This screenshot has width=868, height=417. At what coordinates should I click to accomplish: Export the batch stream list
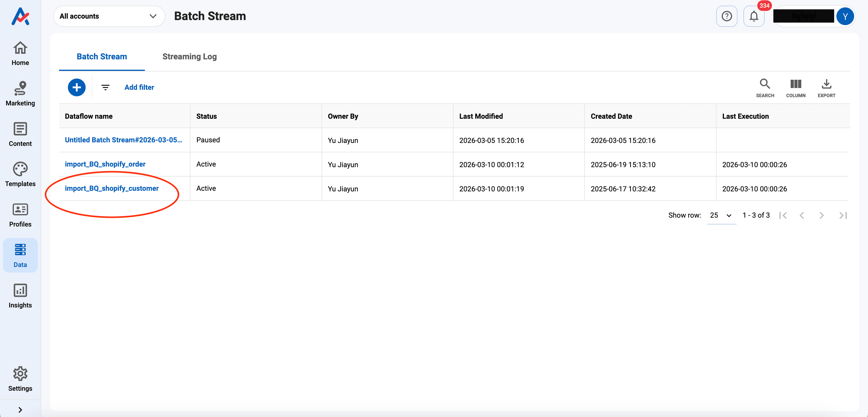click(826, 87)
